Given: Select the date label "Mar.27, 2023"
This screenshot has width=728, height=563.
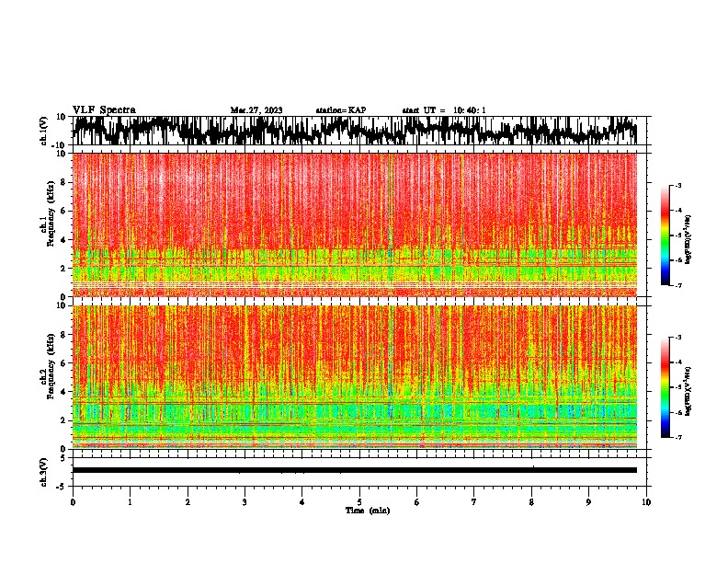Looking at the screenshot, I should pyautogui.click(x=256, y=110).
